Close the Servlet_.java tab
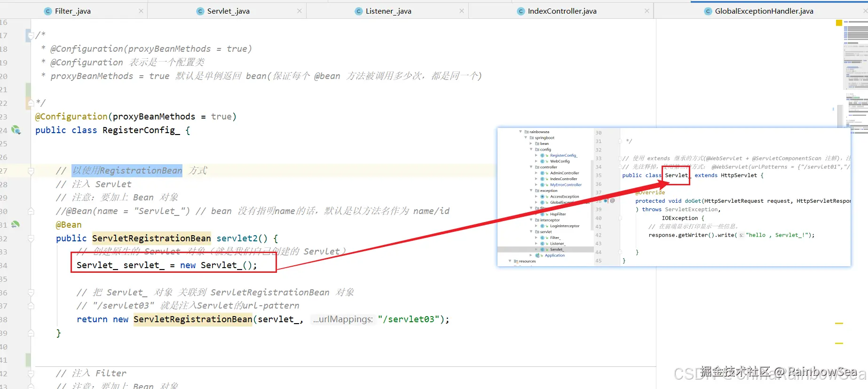 tap(300, 11)
